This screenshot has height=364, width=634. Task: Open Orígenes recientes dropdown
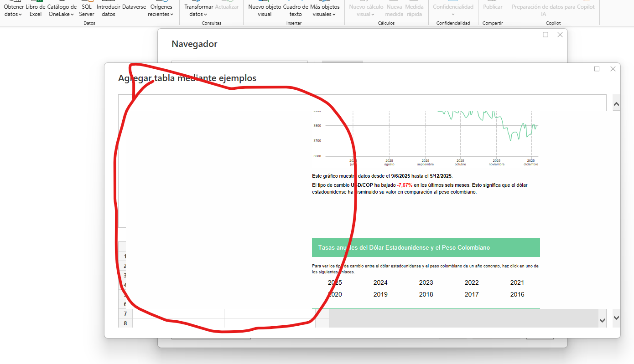tap(161, 10)
